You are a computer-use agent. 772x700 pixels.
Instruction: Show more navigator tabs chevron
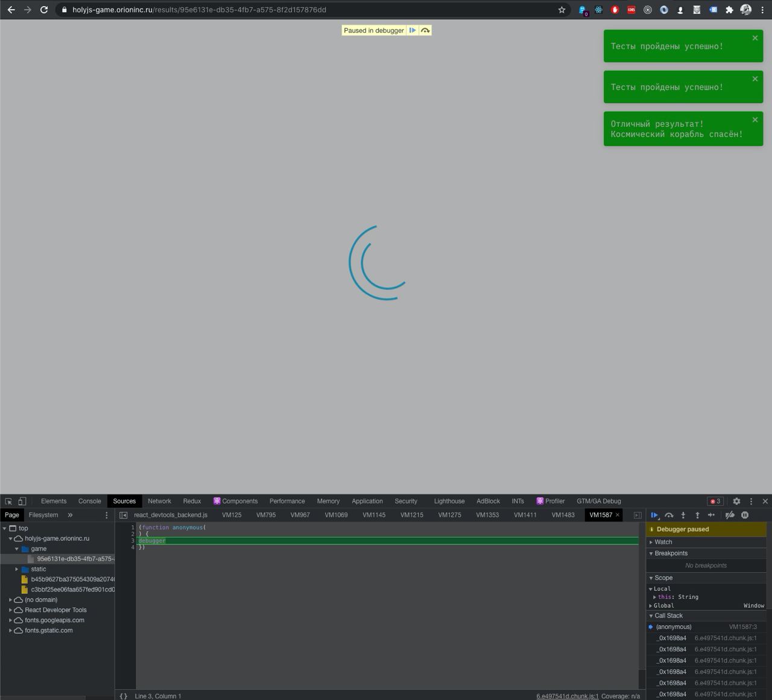(70, 515)
